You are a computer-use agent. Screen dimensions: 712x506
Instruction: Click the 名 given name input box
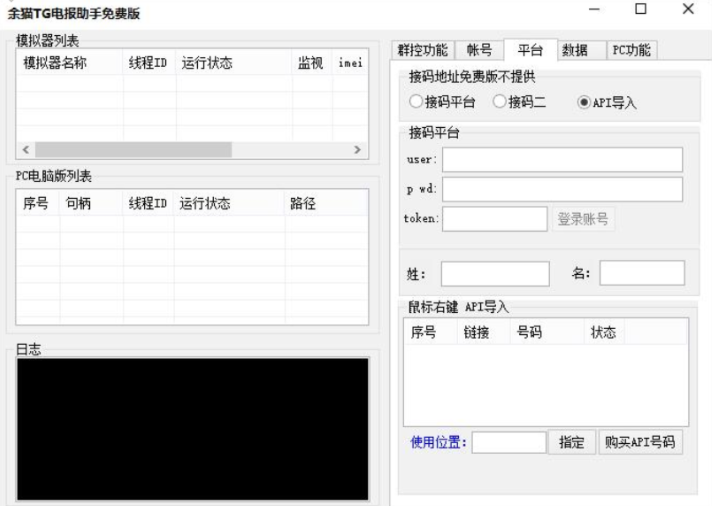[641, 274]
